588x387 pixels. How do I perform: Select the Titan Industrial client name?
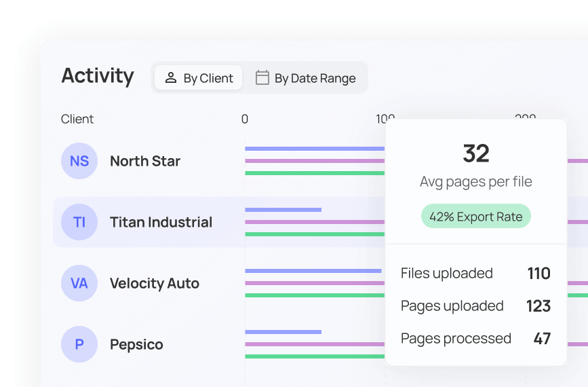(x=161, y=222)
